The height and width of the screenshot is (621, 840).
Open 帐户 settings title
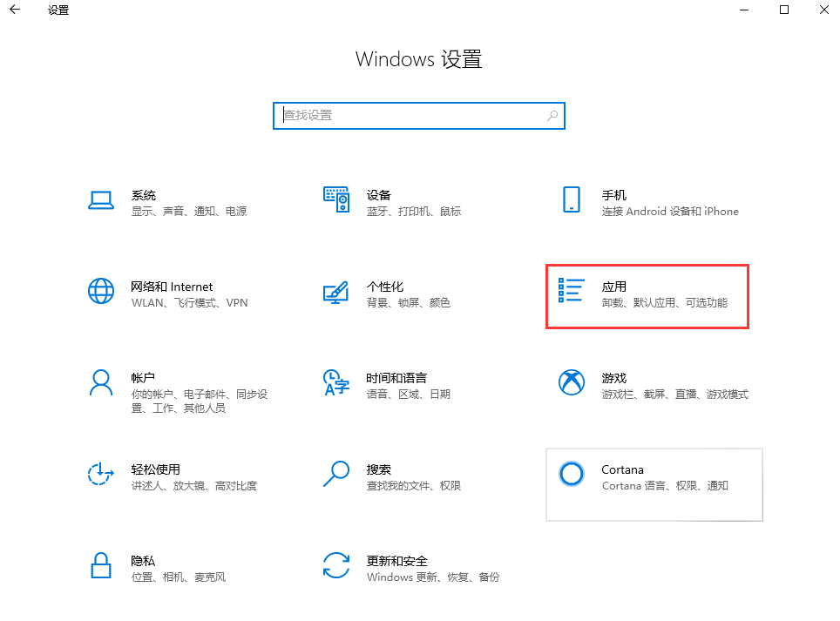143,378
